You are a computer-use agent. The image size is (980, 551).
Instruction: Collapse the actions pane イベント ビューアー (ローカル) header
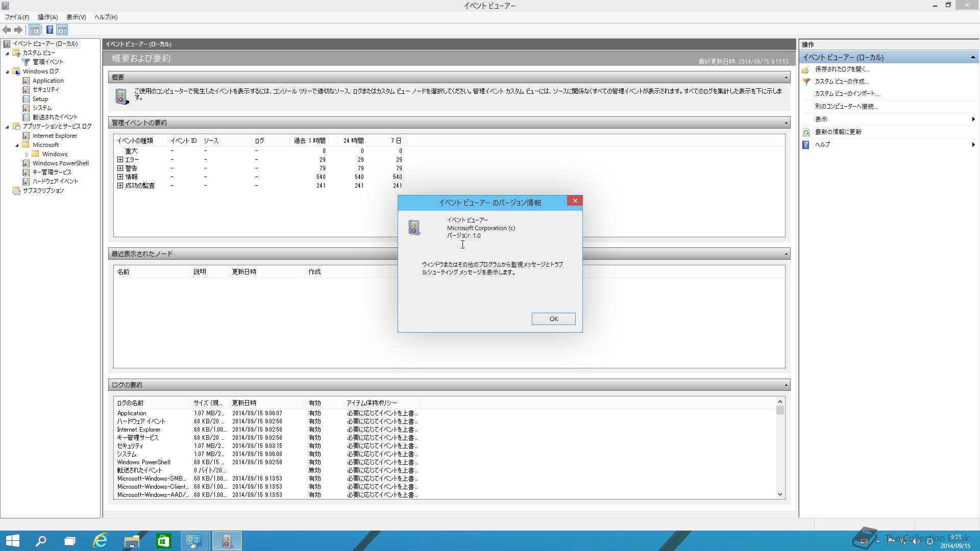(973, 57)
